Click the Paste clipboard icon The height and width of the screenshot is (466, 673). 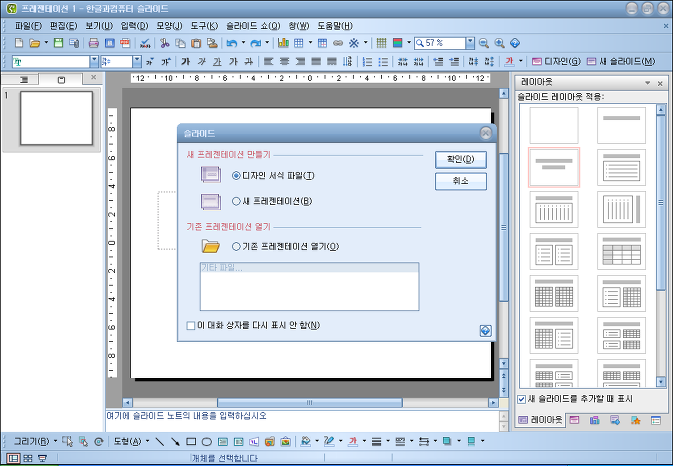(x=196, y=43)
